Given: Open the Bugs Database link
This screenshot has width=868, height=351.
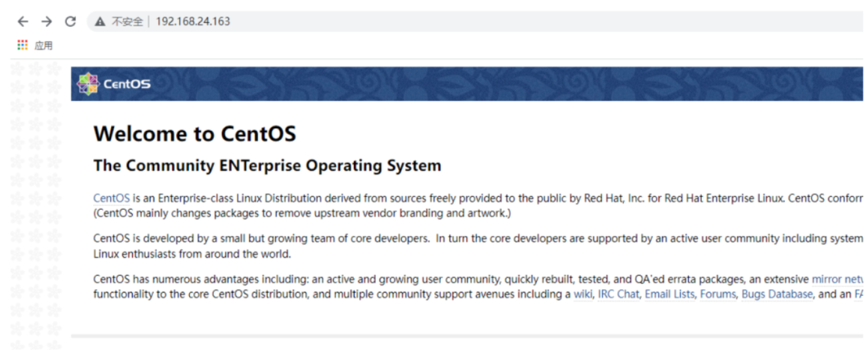Looking at the screenshot, I should [x=777, y=294].
